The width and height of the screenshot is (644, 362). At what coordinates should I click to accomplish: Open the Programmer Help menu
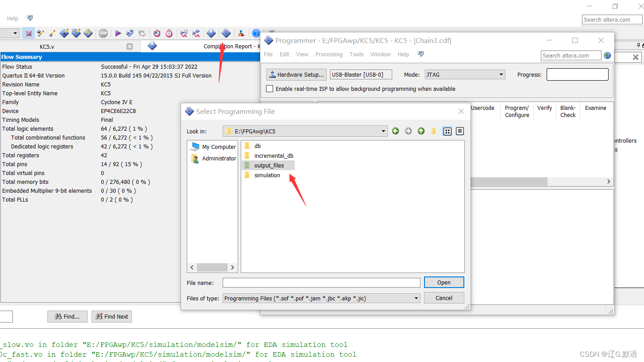pos(403,54)
